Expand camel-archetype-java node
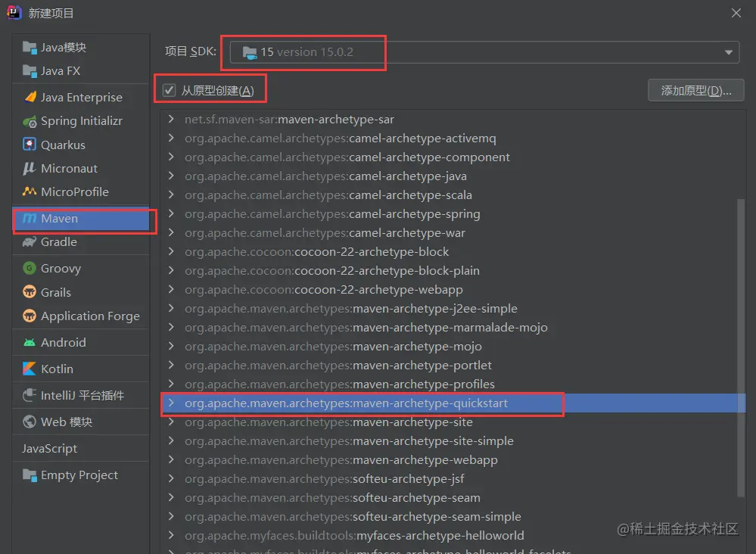 coord(171,176)
